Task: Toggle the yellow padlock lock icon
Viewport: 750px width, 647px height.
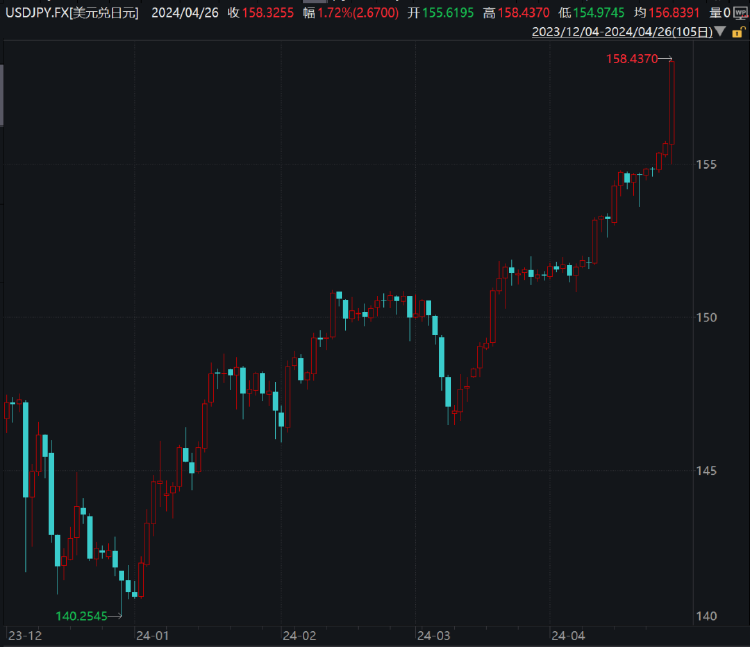Action: click(738, 32)
